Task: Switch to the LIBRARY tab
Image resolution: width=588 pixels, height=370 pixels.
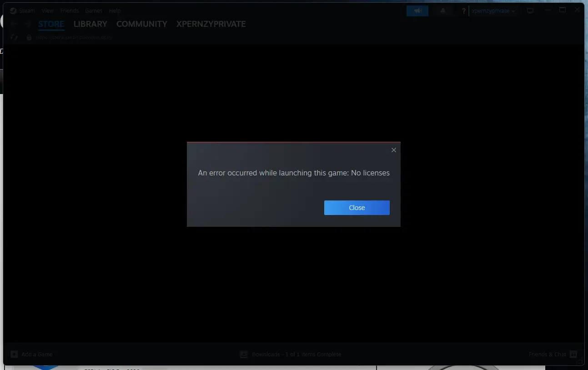Action: [90, 24]
